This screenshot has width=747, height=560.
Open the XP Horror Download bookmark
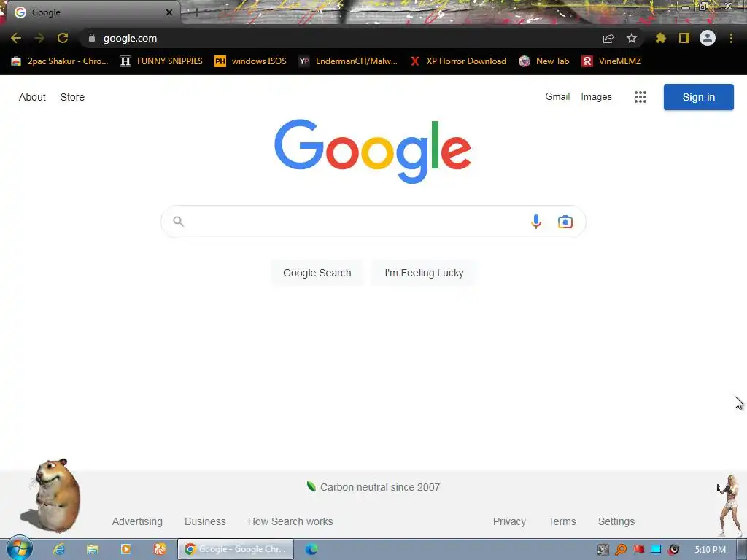click(x=458, y=61)
